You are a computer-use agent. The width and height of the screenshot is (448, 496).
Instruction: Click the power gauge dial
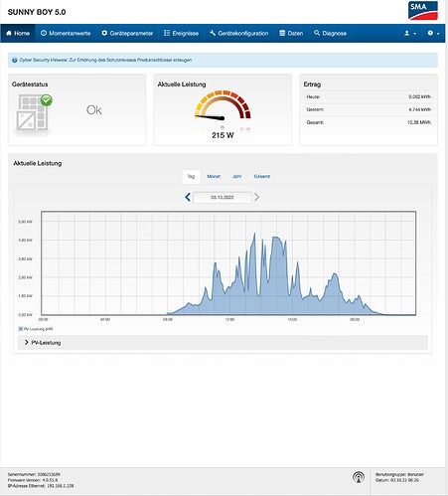(x=223, y=105)
